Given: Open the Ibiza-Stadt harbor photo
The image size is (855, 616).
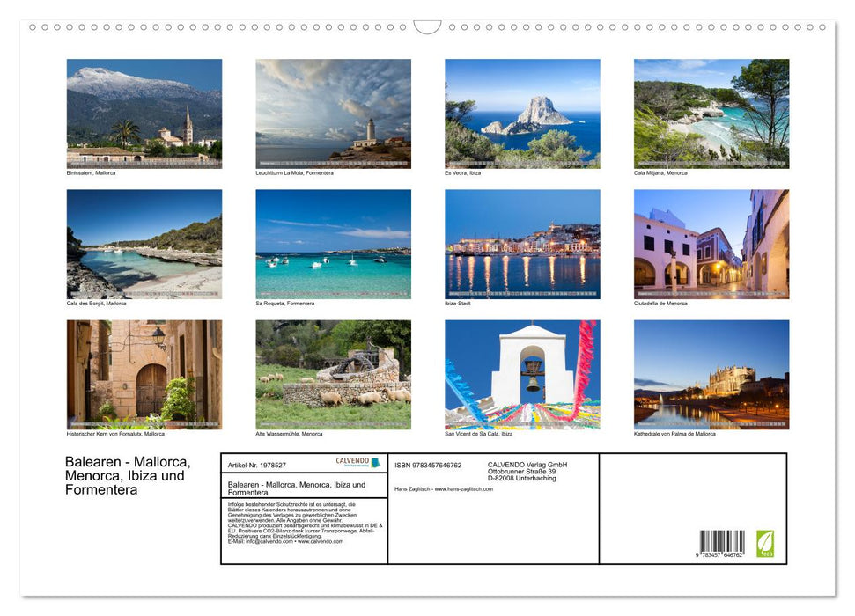Looking at the screenshot, I should click(522, 243).
